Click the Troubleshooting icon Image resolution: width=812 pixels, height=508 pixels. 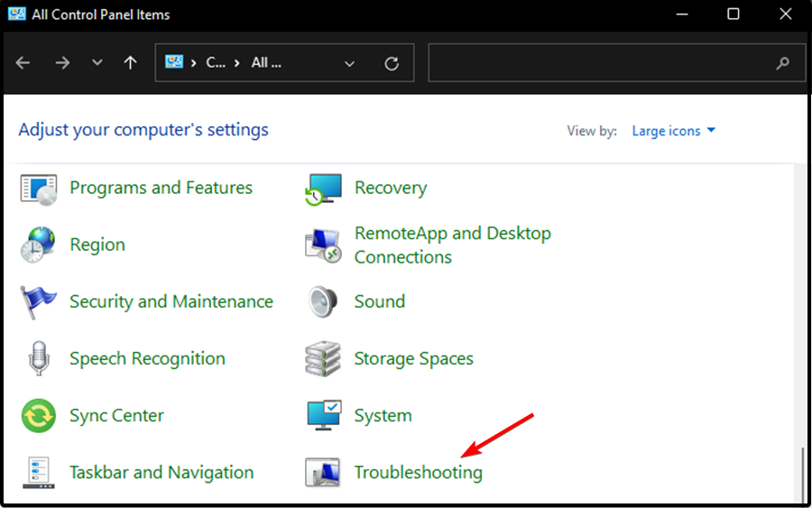click(x=322, y=473)
